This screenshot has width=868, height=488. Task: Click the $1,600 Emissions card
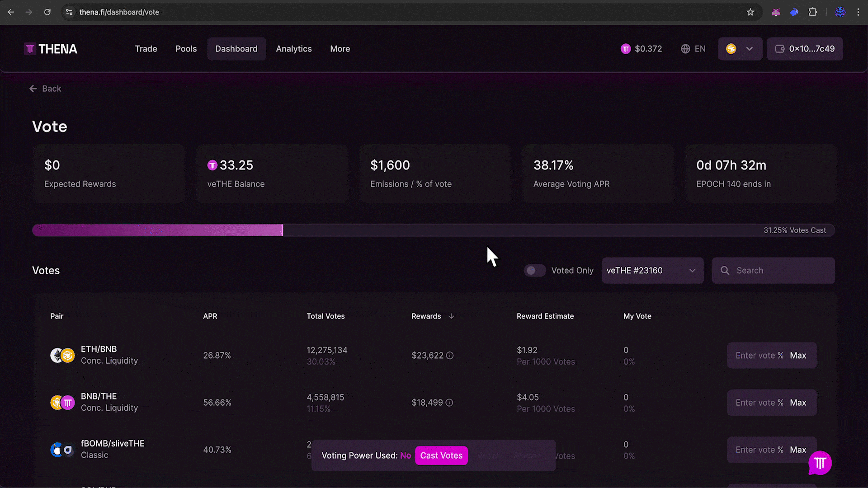coord(435,174)
